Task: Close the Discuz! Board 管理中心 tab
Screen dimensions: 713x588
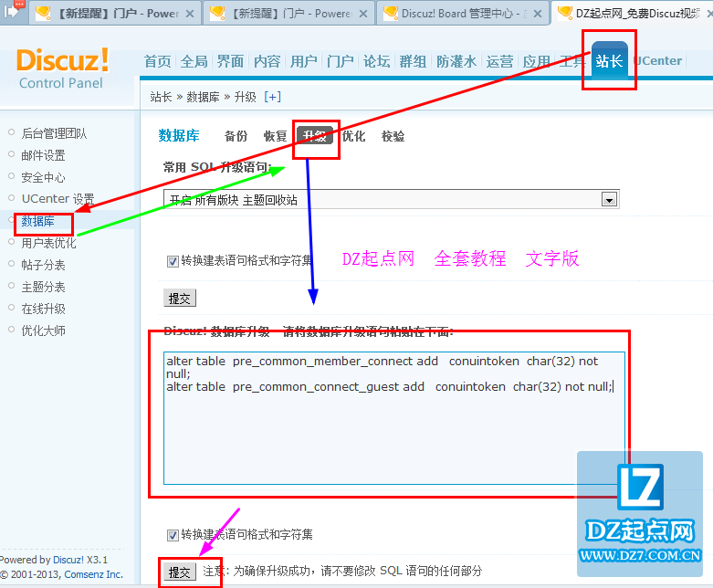Action: click(x=538, y=14)
